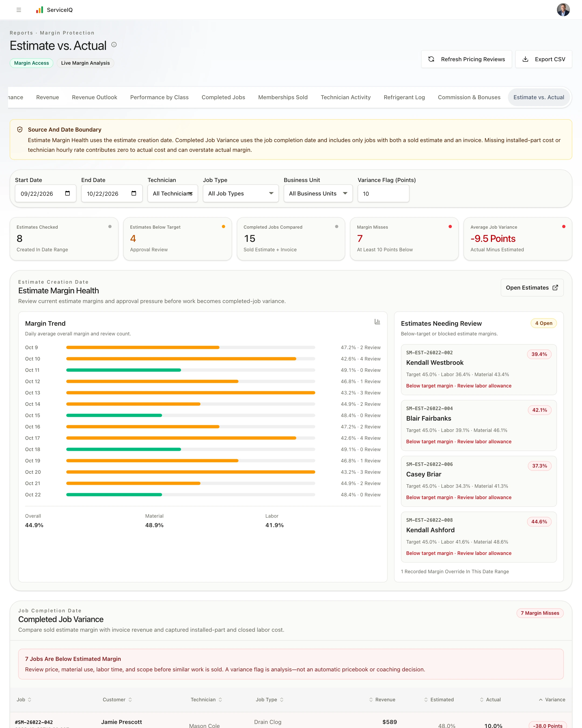This screenshot has height=728, width=582.
Task: Sort table by Technician column
Action: pos(206,700)
